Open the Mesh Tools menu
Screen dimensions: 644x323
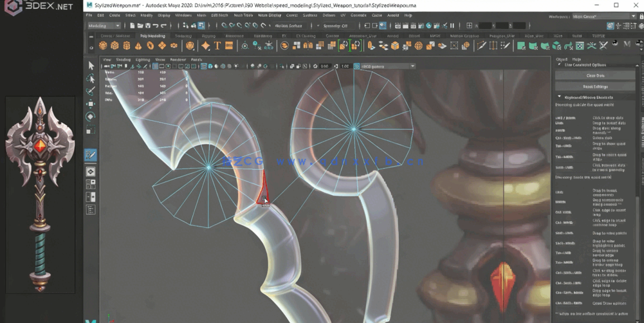click(244, 15)
